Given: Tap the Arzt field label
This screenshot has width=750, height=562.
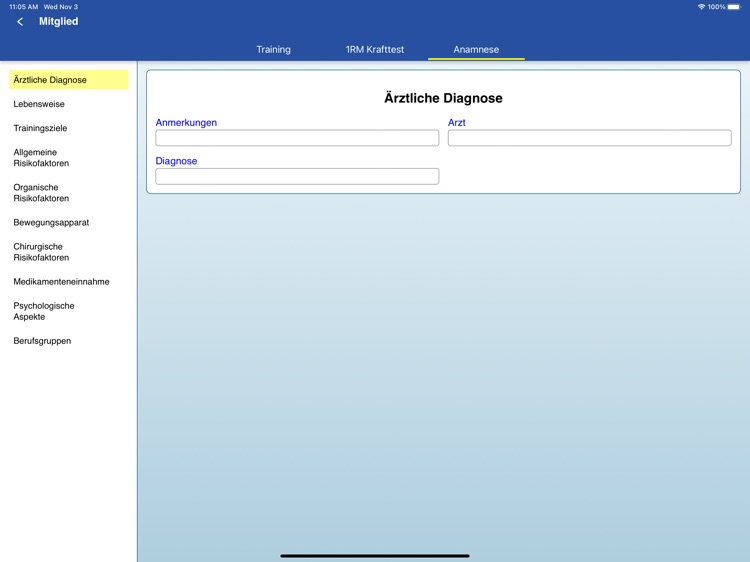Looking at the screenshot, I should pos(456,122).
